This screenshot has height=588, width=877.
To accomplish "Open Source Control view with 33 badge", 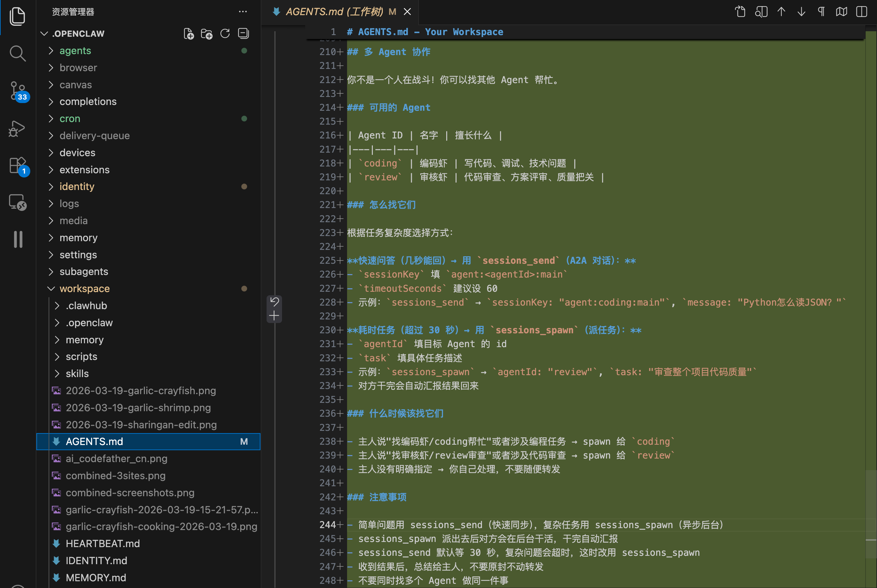I will pyautogui.click(x=17, y=91).
